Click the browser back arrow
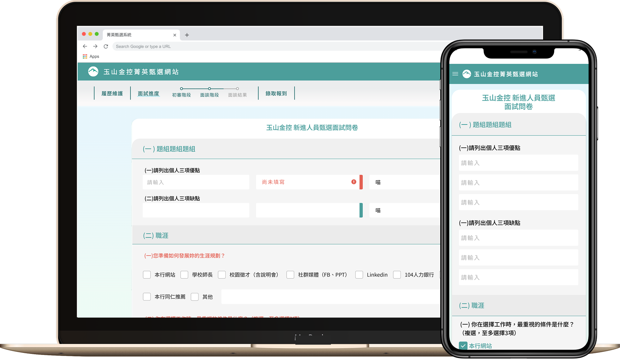 click(x=85, y=46)
